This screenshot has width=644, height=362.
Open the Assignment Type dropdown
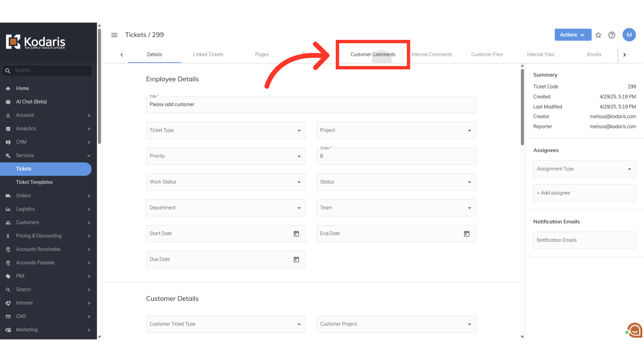[584, 169]
